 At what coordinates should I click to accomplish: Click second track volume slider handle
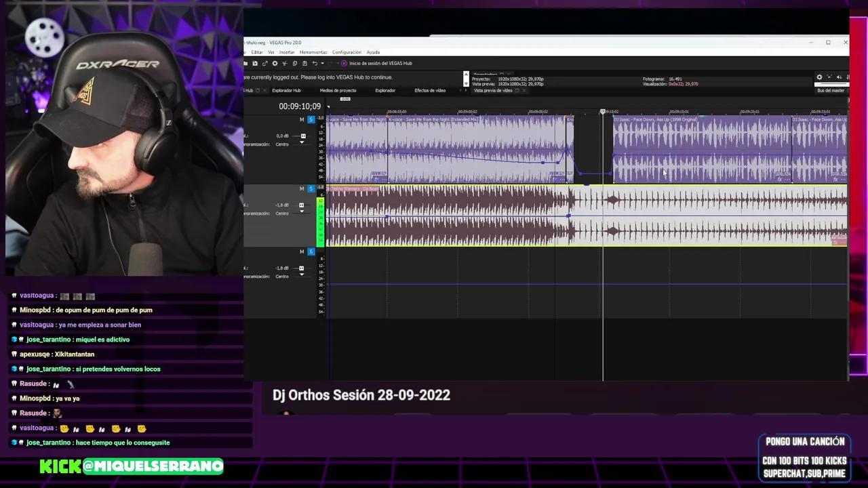click(303, 205)
